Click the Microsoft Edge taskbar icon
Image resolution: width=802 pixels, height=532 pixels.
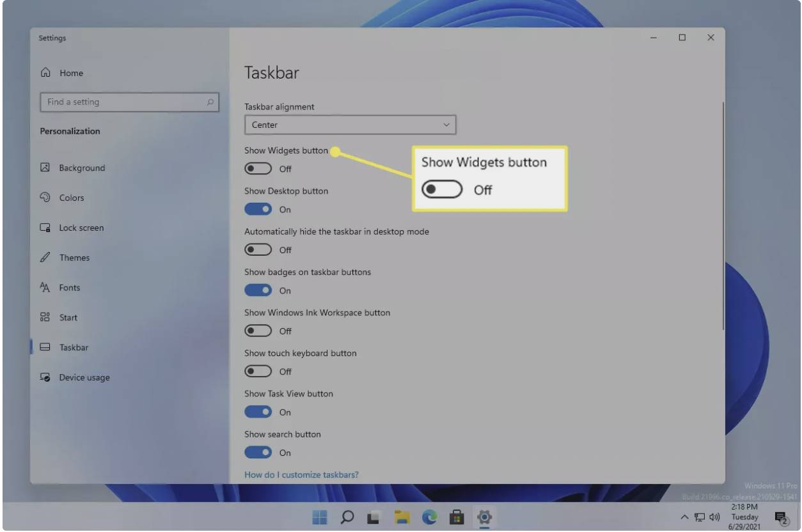pyautogui.click(x=429, y=517)
